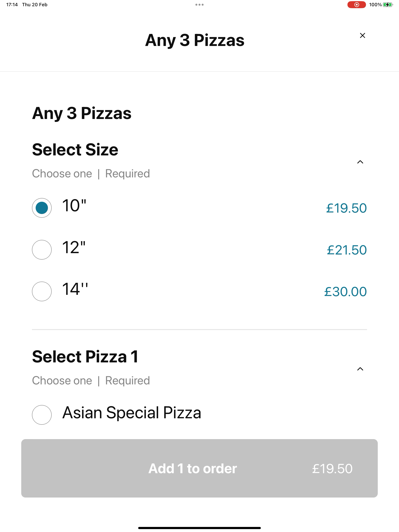This screenshot has height=532, width=399.
Task: Tap the £21.50 price label
Action: (347, 250)
